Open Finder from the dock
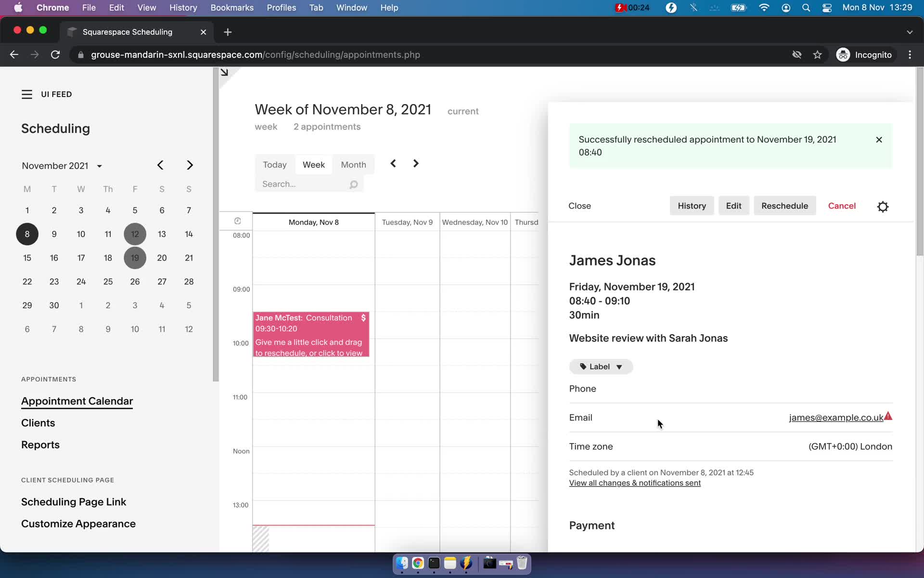Image resolution: width=924 pixels, height=578 pixels. coord(402,563)
